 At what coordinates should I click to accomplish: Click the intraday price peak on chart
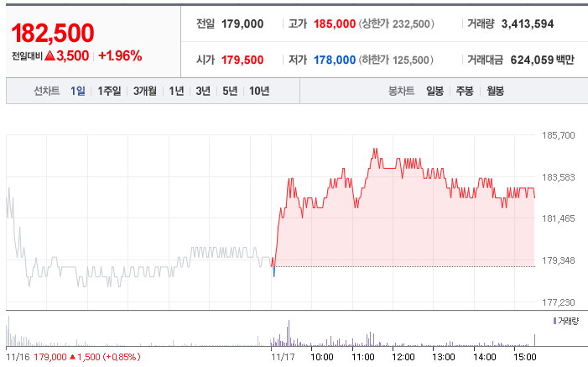(375, 149)
